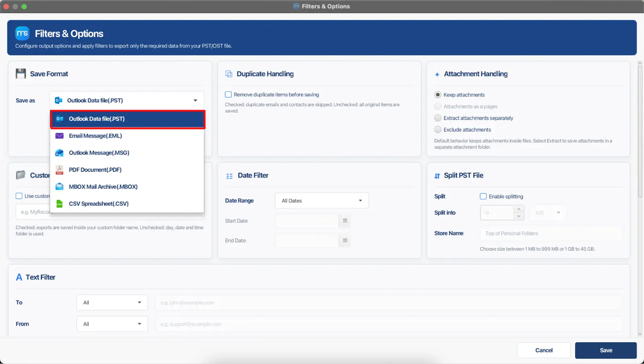644x364 pixels.
Task: Choose Extract attachments separately
Action: [x=438, y=118]
